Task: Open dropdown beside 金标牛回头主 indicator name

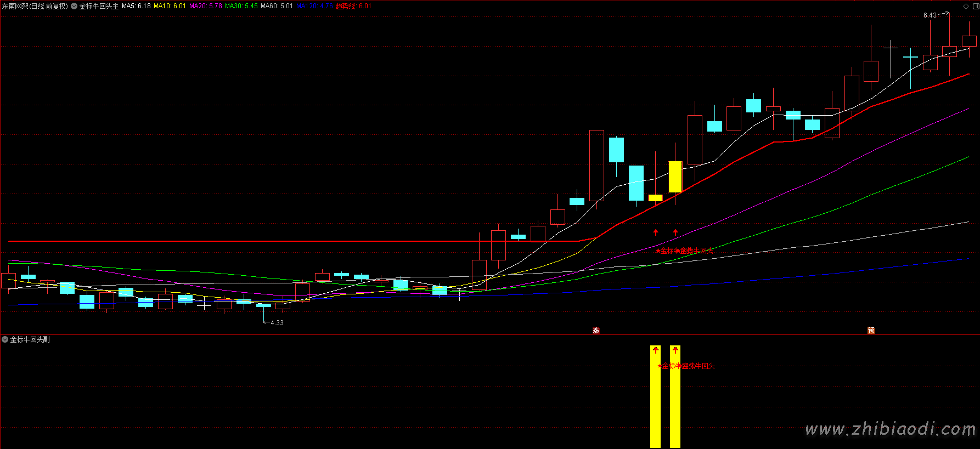Action: [74, 7]
